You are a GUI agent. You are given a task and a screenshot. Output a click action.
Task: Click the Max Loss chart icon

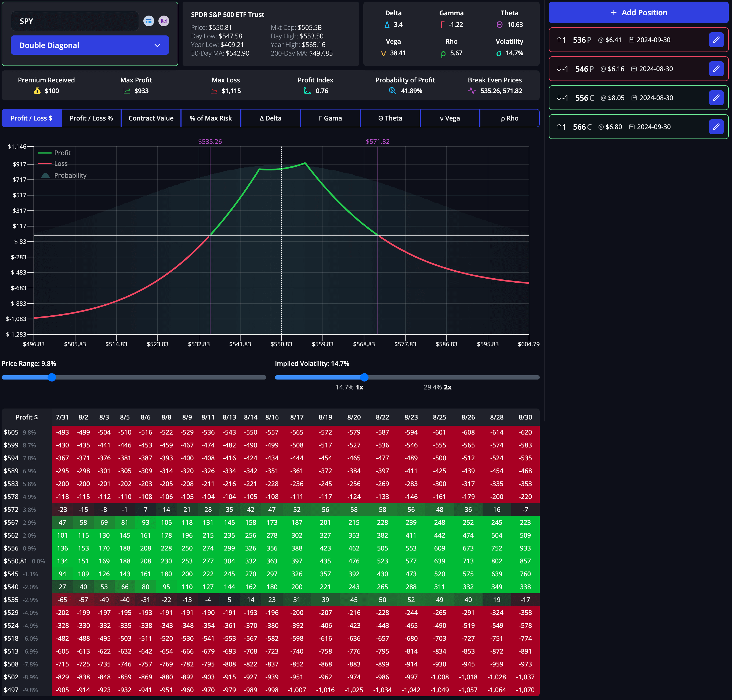pos(214,91)
